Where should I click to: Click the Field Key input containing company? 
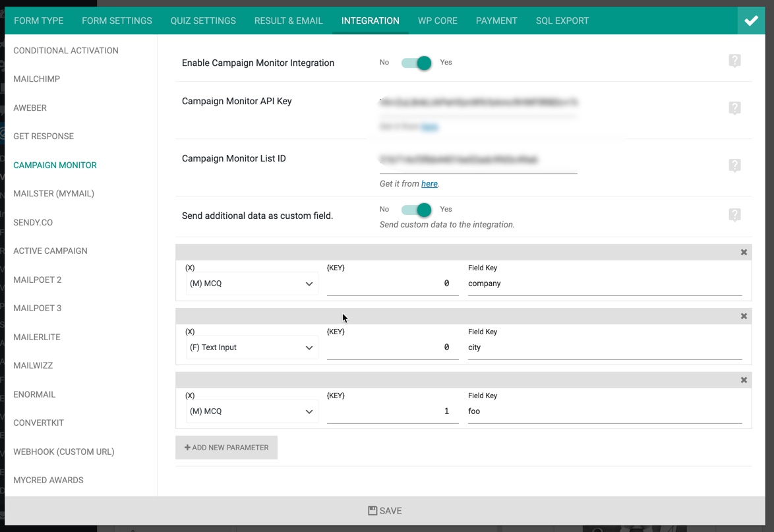point(605,283)
